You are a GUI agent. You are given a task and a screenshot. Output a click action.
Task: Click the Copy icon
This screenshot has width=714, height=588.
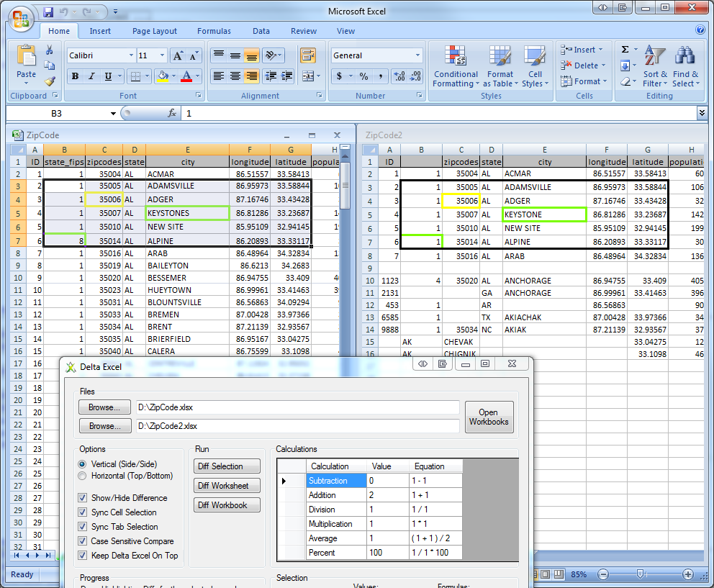point(49,65)
